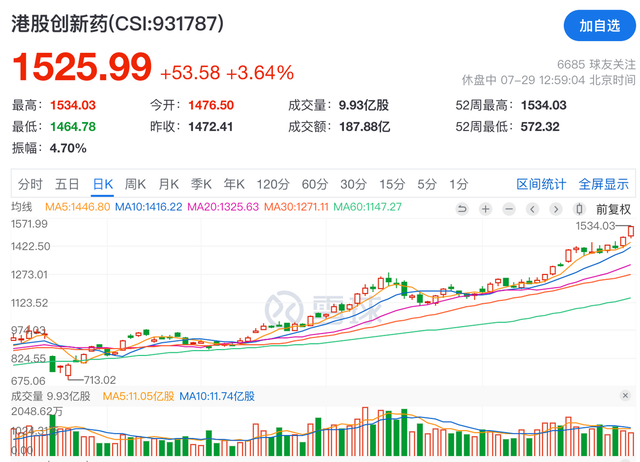Open the 月K chart tab
The height and width of the screenshot is (462, 640).
coord(169,184)
